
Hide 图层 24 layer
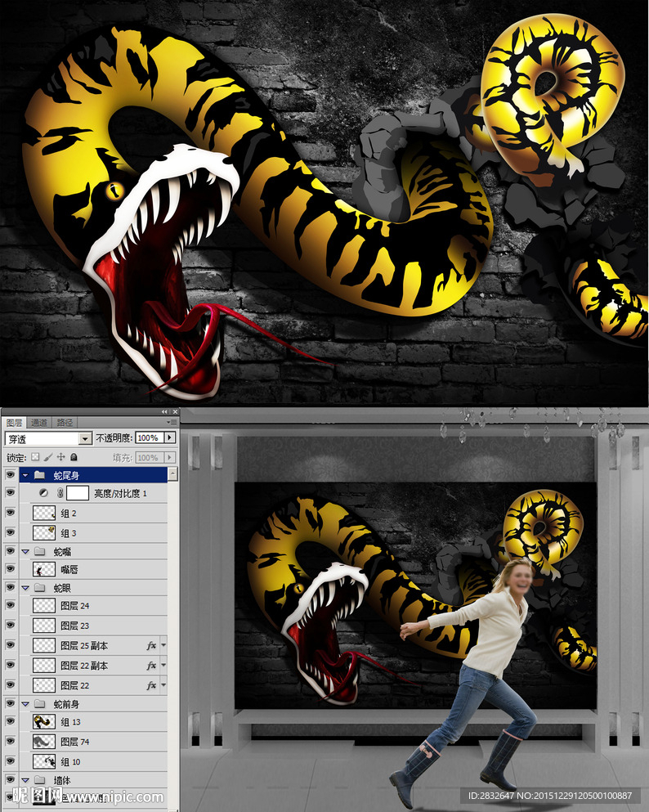[x=10, y=605]
